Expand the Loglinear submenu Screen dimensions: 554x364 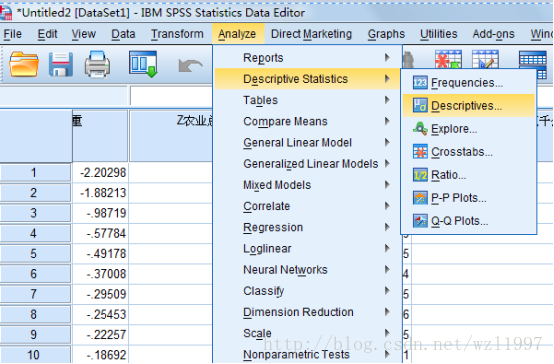(x=308, y=248)
